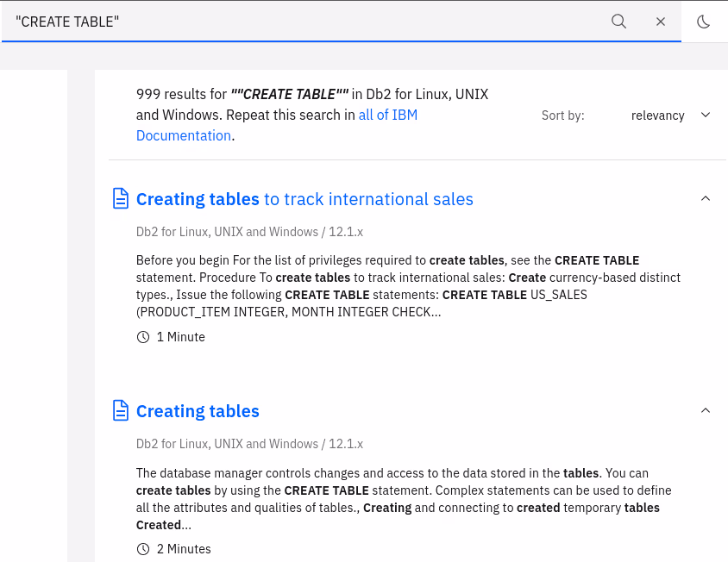Click the Db2 product path under international sales

pyautogui.click(x=249, y=232)
